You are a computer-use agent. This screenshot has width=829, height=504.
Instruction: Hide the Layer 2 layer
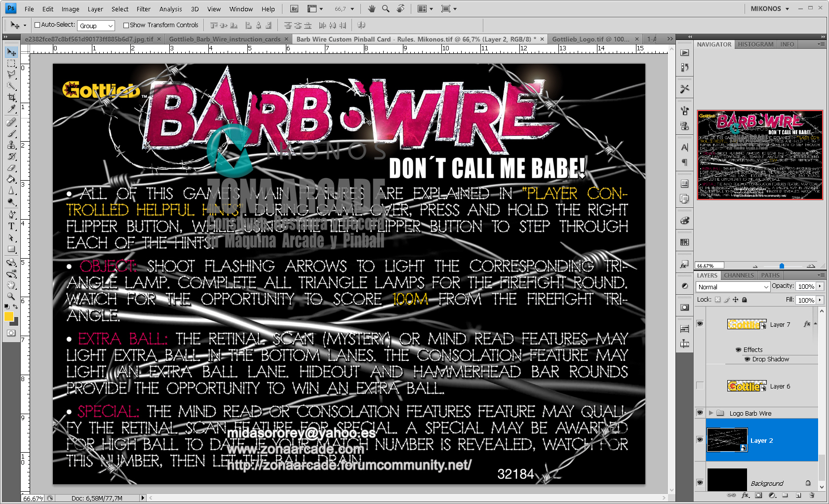700,439
